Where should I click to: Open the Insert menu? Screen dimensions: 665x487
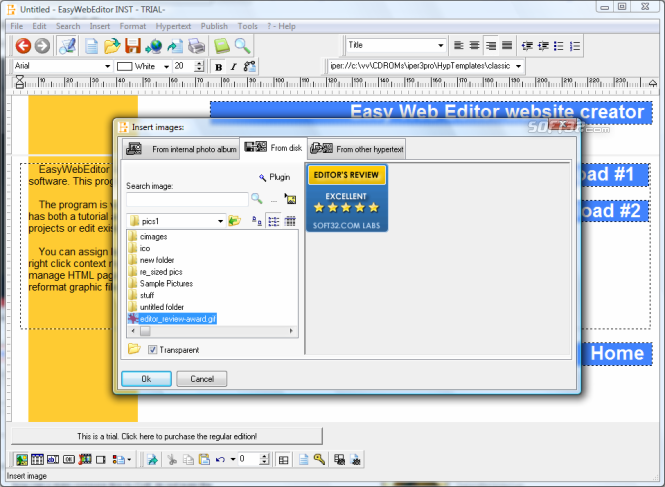click(x=100, y=26)
